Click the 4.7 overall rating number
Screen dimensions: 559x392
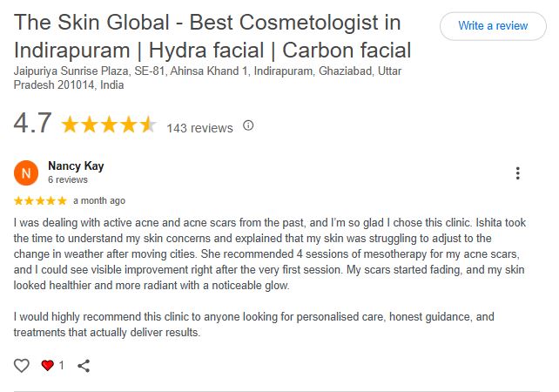pyautogui.click(x=33, y=124)
